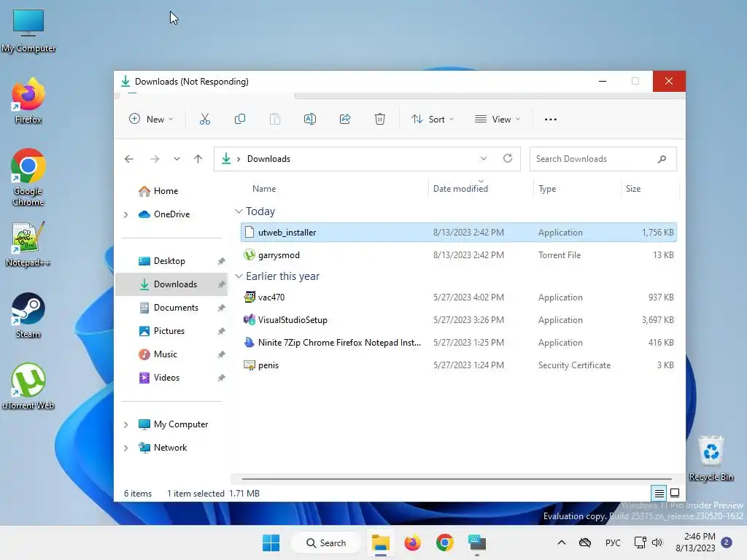The width and height of the screenshot is (747, 560).
Task: Open Windows Start button
Action: click(271, 542)
